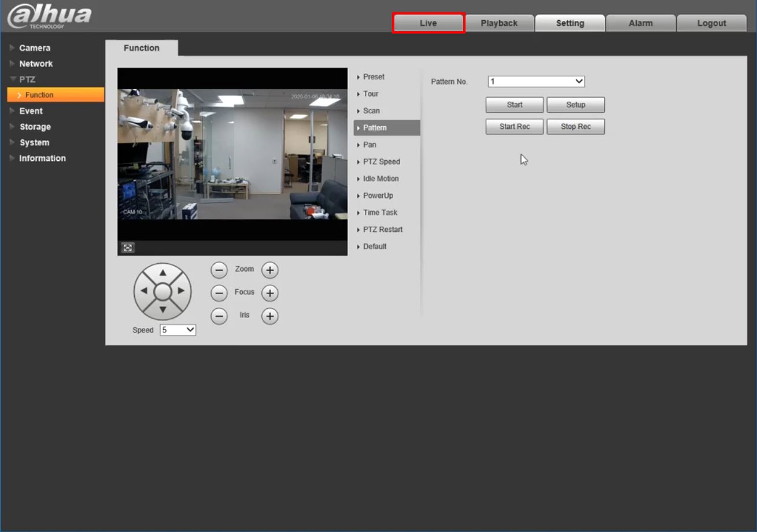This screenshot has height=532, width=757.
Task: Open iris with the plus icon
Action: [x=269, y=316]
